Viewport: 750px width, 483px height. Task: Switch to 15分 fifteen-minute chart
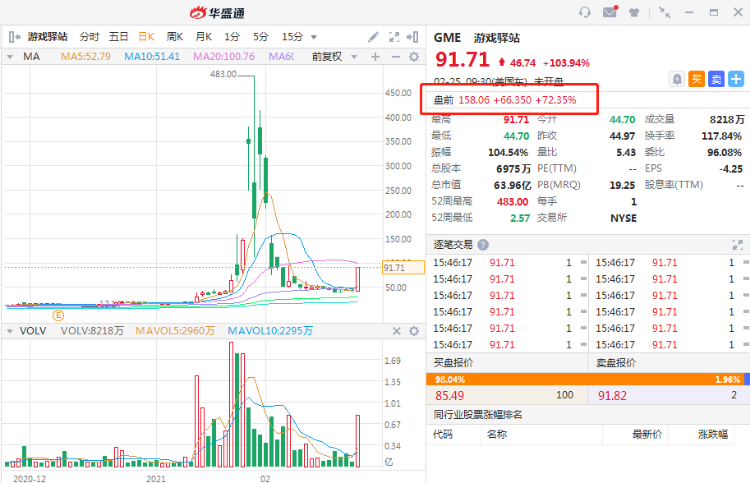click(292, 37)
